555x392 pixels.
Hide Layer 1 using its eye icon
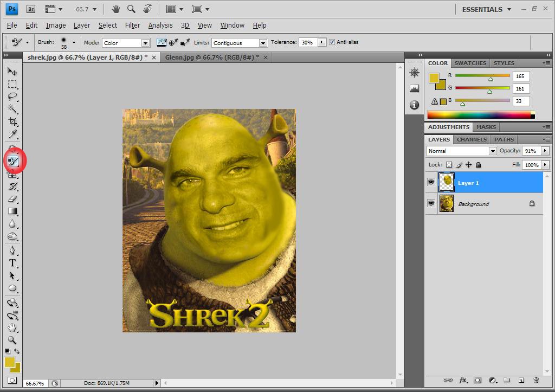point(431,182)
